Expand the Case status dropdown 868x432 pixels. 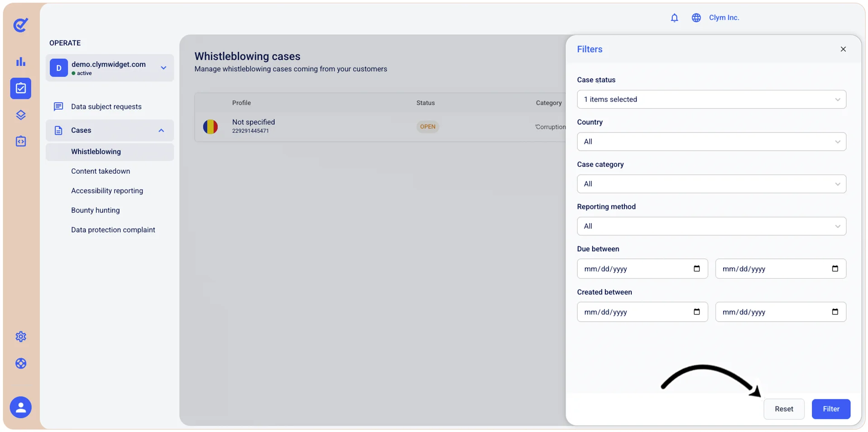pos(711,100)
